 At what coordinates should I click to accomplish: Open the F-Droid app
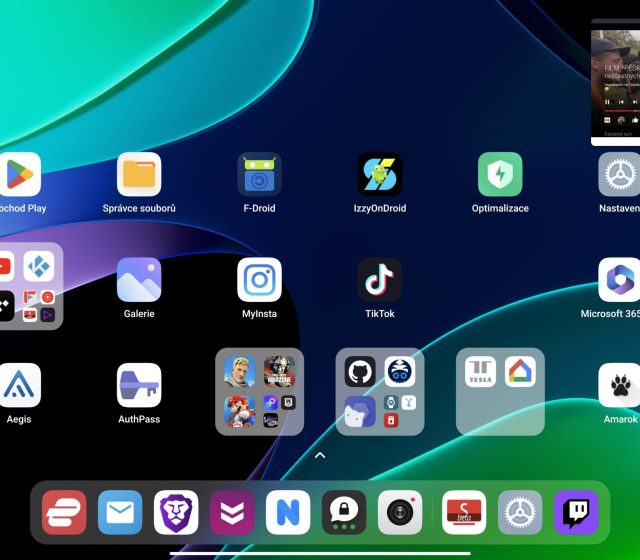tap(259, 175)
